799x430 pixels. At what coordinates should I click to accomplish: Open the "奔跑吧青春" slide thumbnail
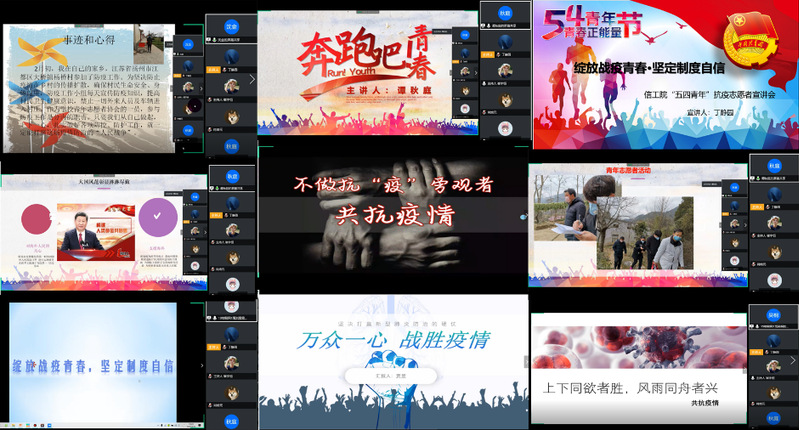point(367,72)
